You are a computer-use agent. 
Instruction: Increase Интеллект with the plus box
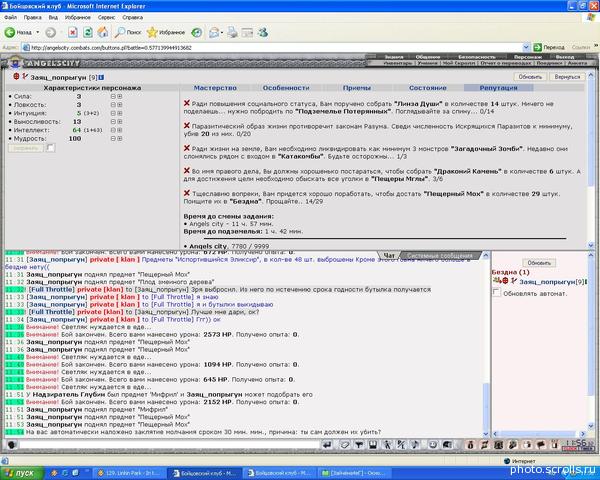pyautogui.click(x=120, y=130)
